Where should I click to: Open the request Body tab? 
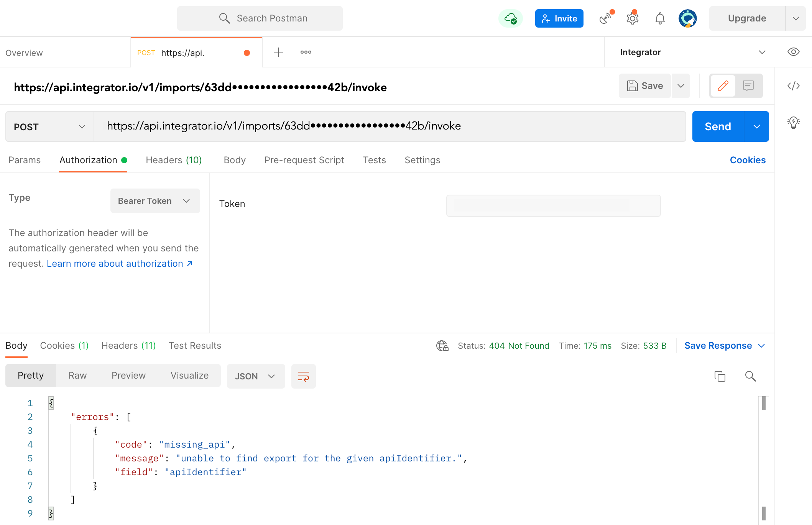[x=235, y=160]
